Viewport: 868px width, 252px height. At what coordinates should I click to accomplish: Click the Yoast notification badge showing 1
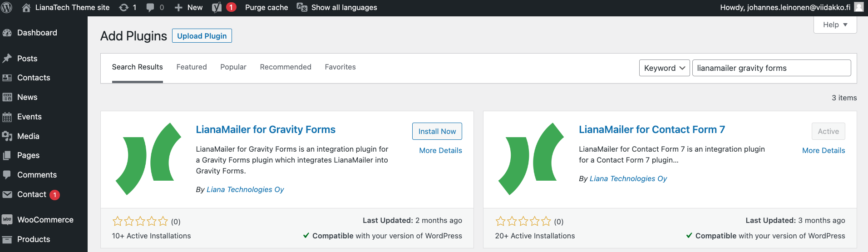pyautogui.click(x=231, y=7)
